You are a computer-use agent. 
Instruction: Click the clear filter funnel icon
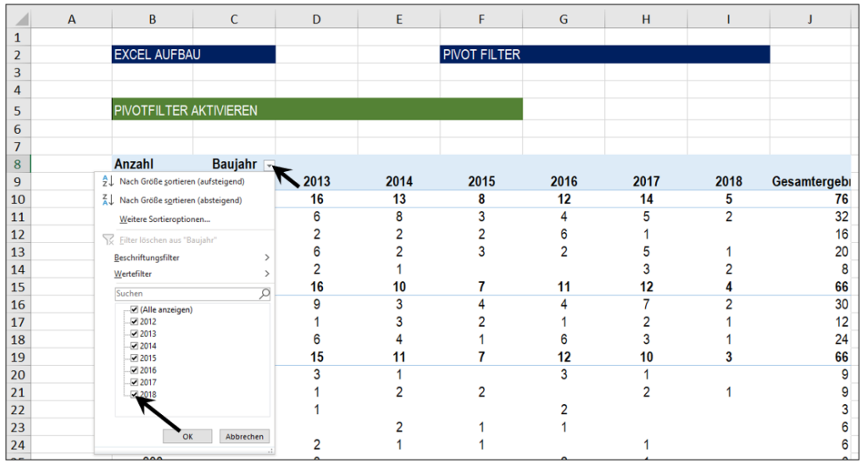(108, 240)
